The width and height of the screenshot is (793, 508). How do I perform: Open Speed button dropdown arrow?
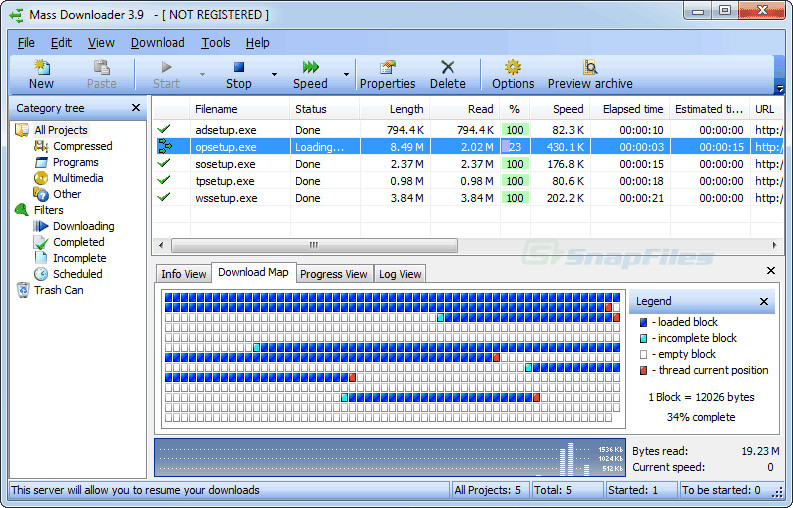(x=346, y=74)
